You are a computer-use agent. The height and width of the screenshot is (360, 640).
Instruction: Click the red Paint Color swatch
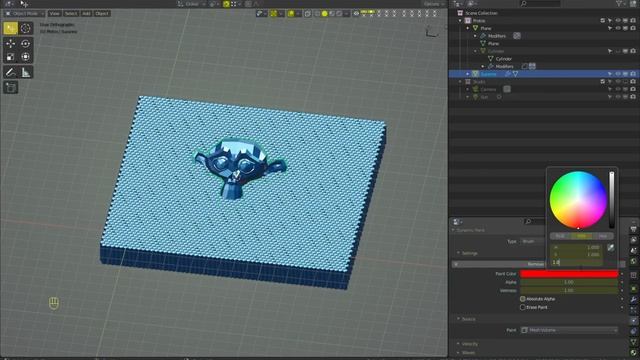click(569, 274)
